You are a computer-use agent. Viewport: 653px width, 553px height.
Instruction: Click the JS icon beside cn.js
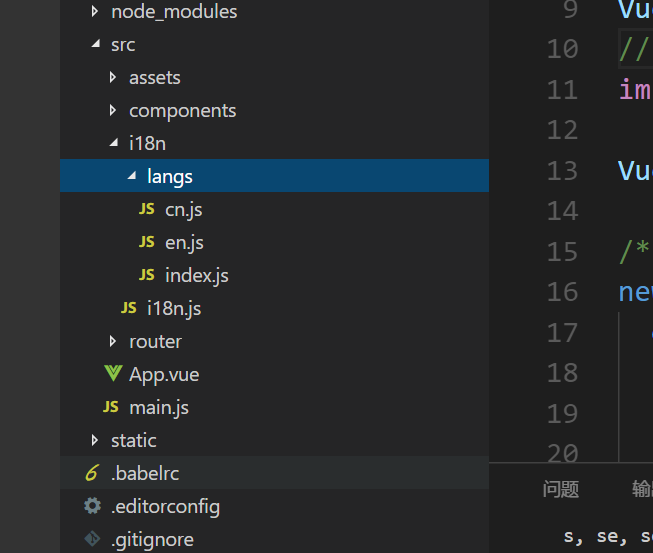[147, 209]
